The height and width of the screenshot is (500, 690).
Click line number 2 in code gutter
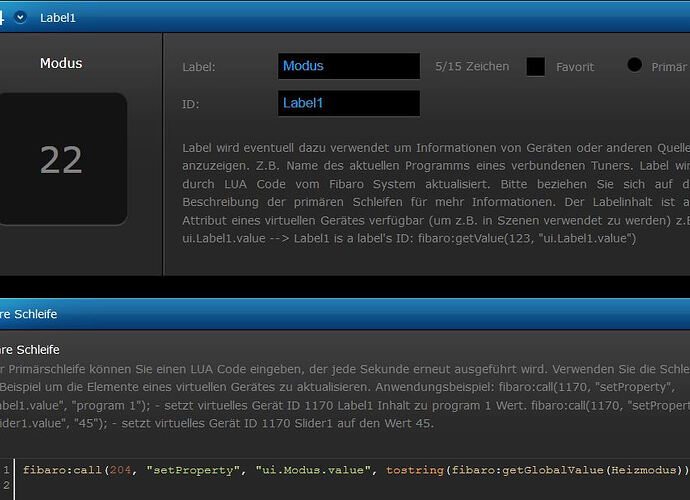coord(5,486)
